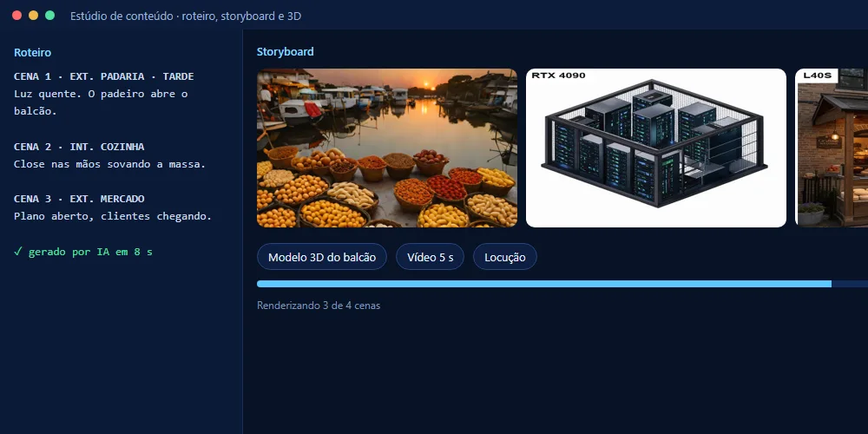
Task: Click 'Plano aberto, clientes chegando.' line
Action: point(113,216)
